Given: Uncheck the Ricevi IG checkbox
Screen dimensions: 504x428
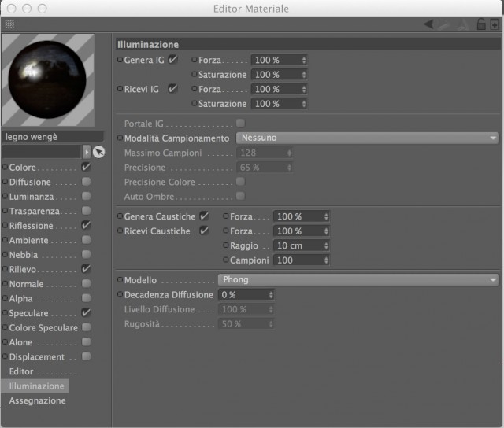Looking at the screenshot, I should tap(173, 89).
